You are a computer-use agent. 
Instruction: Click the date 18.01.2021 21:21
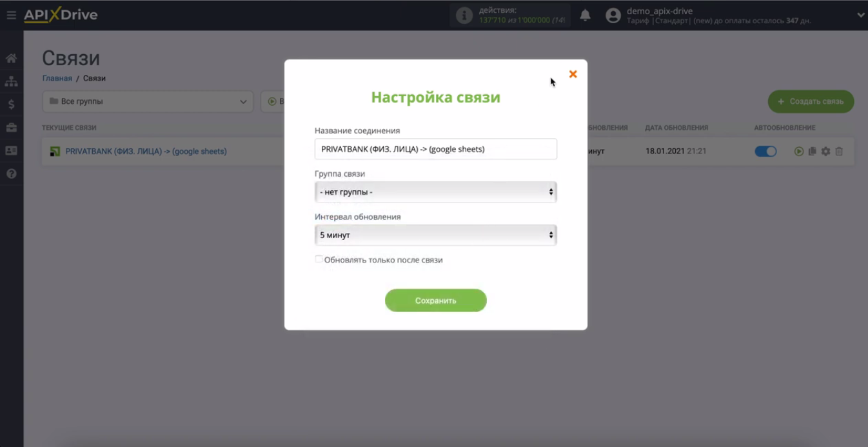[x=676, y=152]
